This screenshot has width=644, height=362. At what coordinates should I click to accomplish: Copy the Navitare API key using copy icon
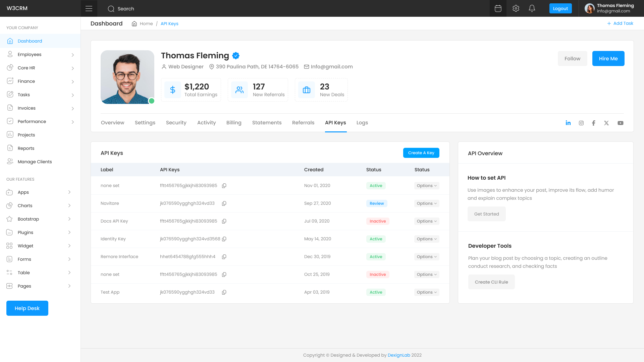224,203
